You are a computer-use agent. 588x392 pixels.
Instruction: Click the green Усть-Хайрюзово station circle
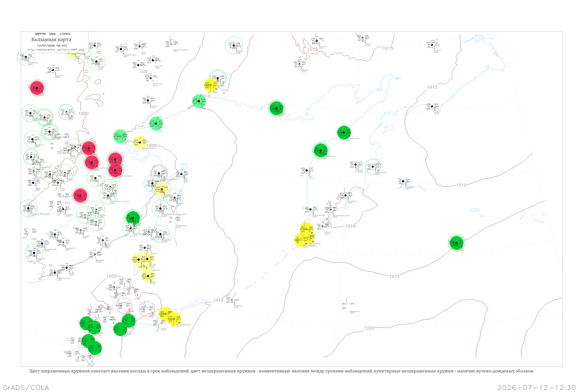point(320,151)
